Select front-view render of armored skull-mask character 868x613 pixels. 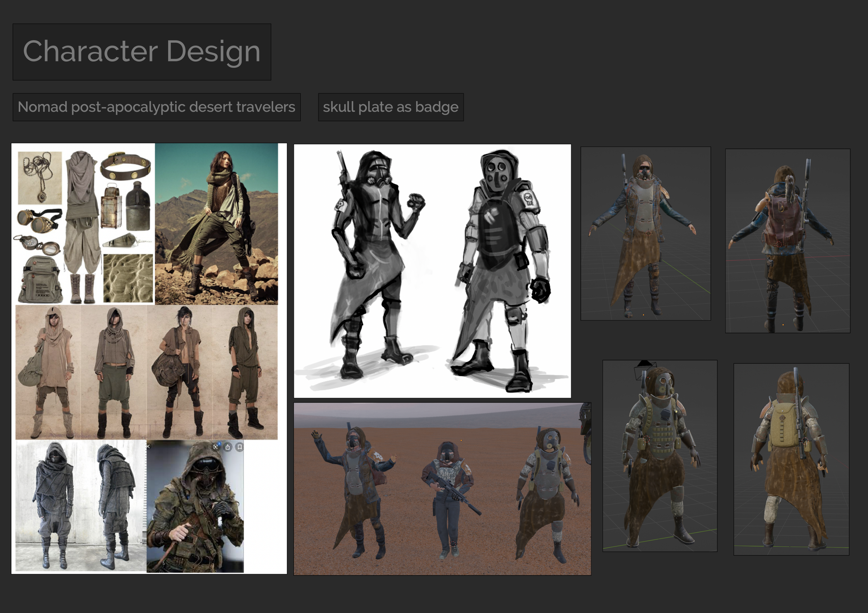659,456
